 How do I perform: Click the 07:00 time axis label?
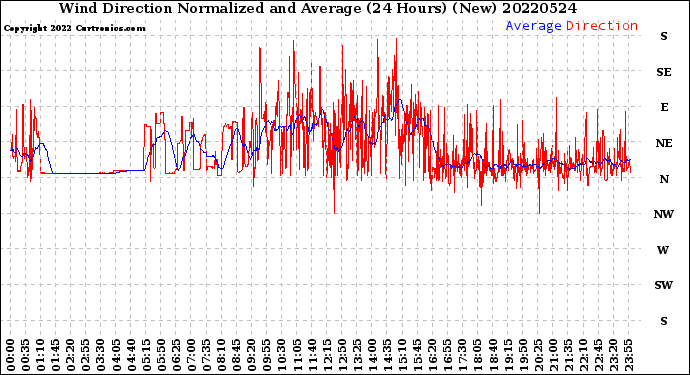tap(191, 355)
